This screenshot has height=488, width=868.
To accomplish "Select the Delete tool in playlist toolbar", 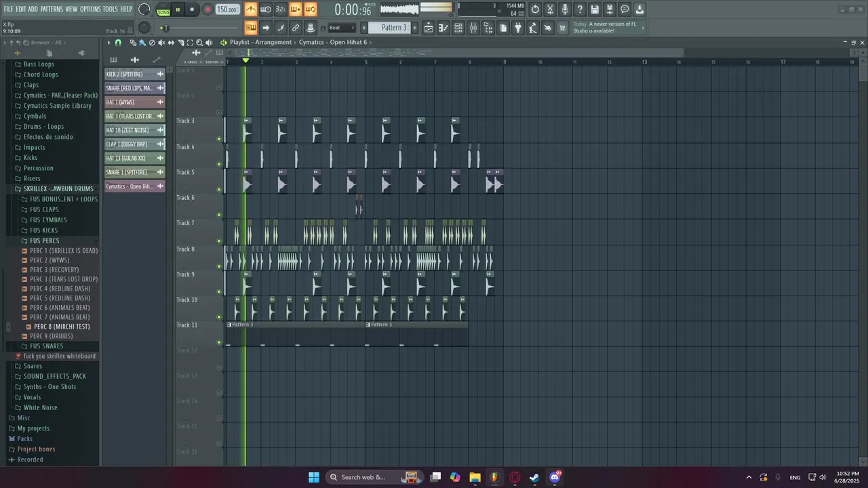I will 152,43.
